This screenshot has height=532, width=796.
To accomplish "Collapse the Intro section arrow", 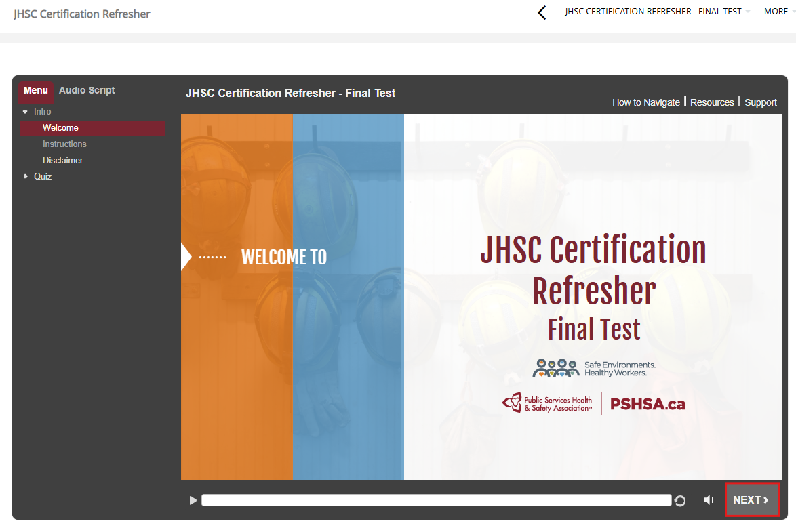I will (25, 112).
